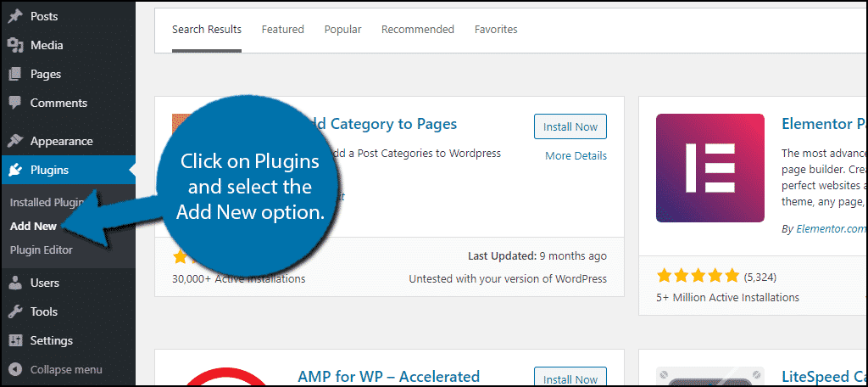
Task: Open the Settings sliders icon
Action: 15,340
